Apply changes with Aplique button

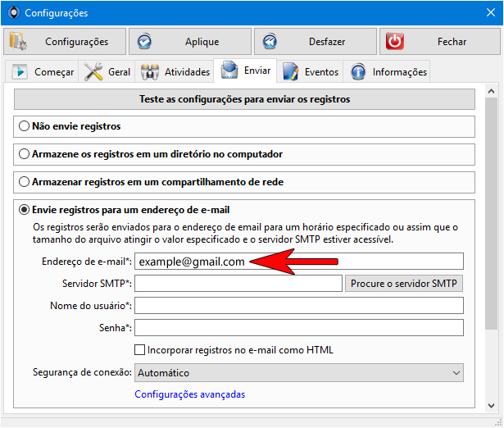190,42
